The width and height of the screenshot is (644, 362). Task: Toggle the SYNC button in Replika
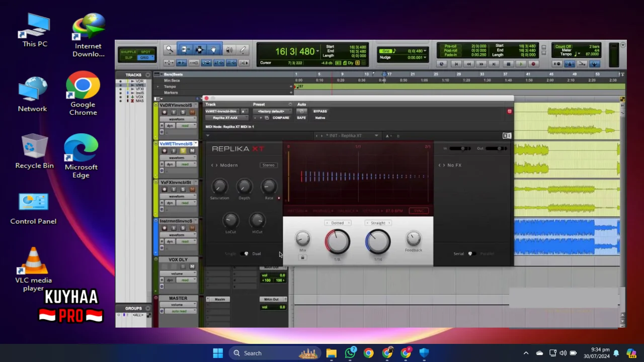click(x=418, y=211)
